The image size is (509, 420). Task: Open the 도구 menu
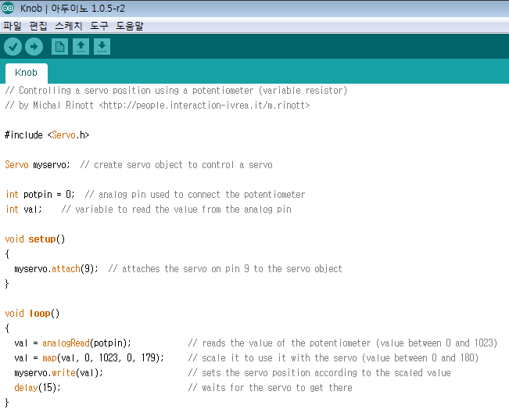click(x=99, y=26)
